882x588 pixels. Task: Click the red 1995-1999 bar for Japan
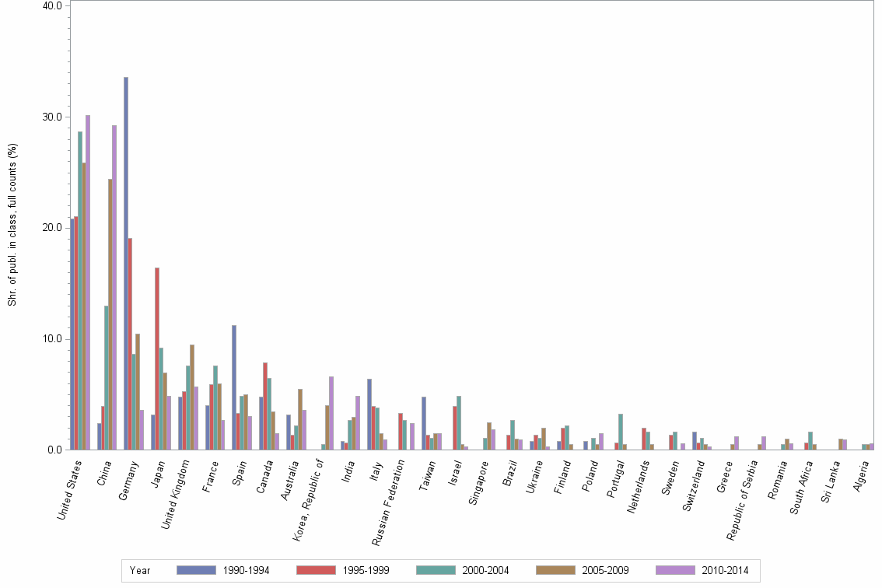click(156, 358)
